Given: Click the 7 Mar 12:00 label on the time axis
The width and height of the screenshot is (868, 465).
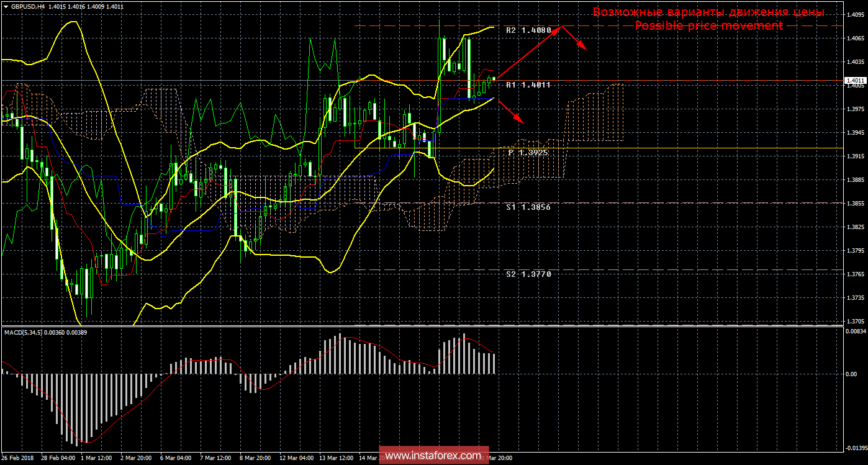Looking at the screenshot, I should coord(215,458).
